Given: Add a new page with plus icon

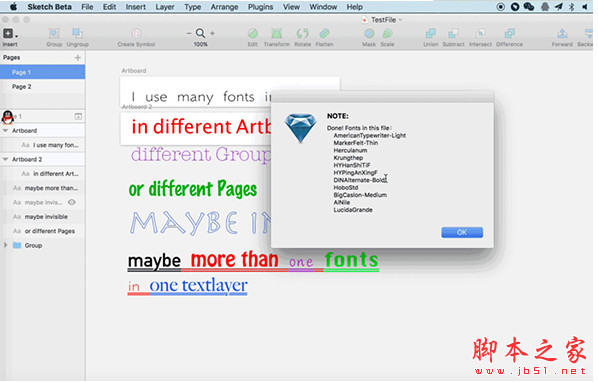Looking at the screenshot, I should (x=78, y=58).
